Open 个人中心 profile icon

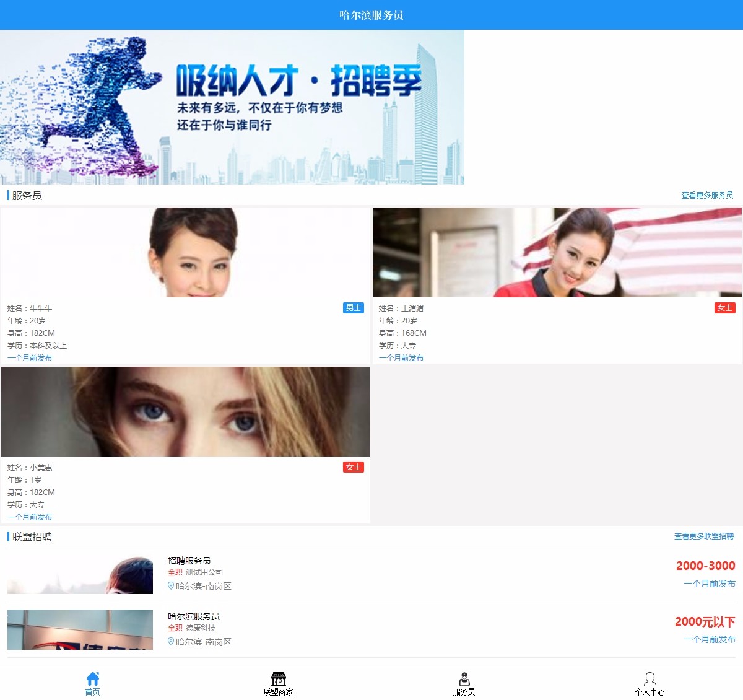pyautogui.click(x=650, y=679)
